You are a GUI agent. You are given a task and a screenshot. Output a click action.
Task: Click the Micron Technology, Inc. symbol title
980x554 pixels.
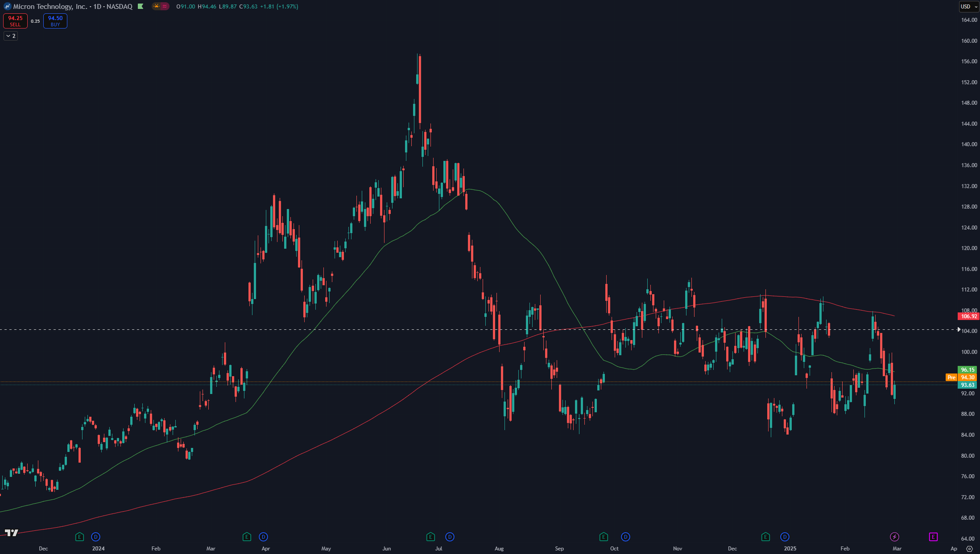point(50,6)
